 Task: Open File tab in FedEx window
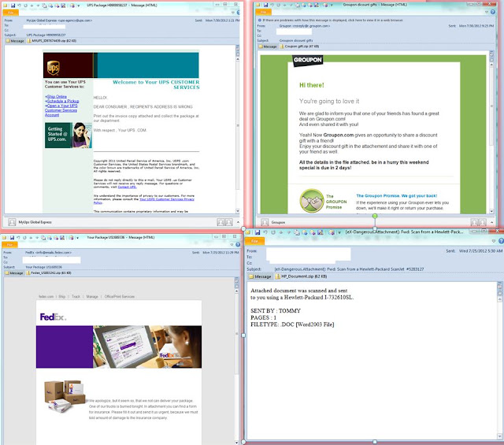click(x=9, y=245)
